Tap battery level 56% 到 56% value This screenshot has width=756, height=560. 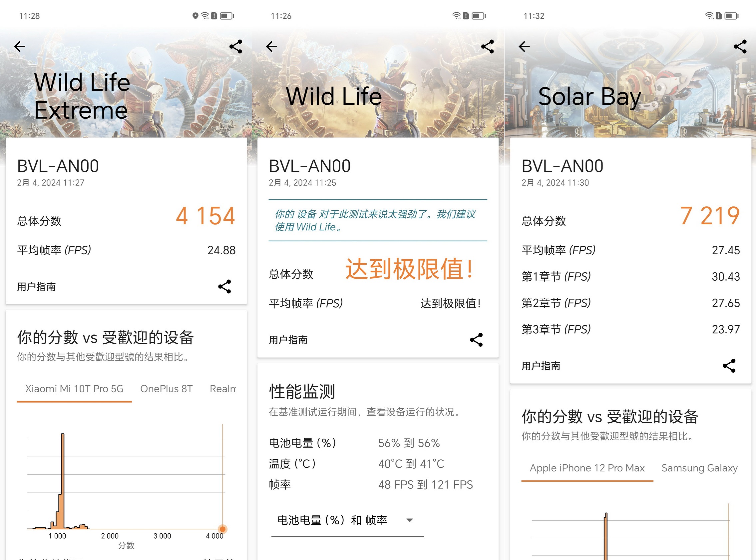point(409,443)
